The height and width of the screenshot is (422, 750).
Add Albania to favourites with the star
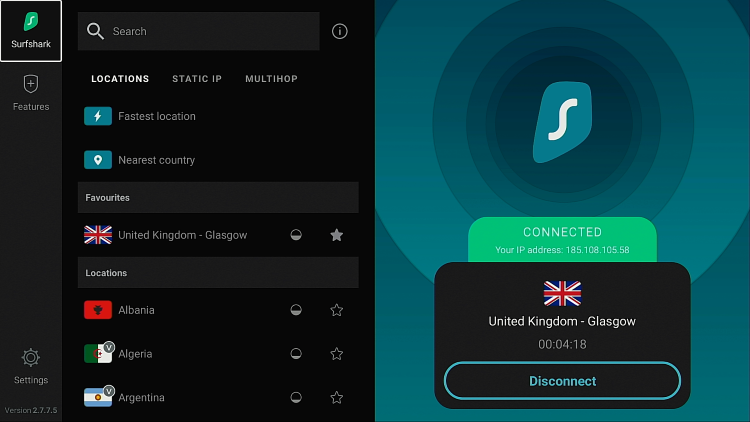click(337, 310)
